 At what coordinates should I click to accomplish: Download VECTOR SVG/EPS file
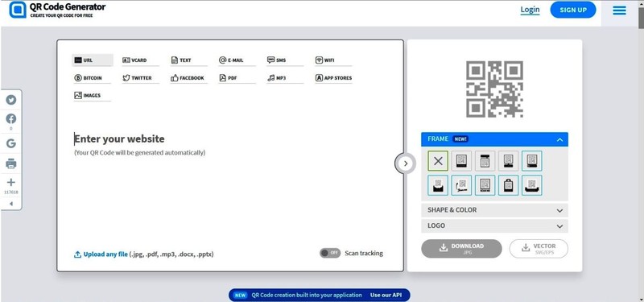pyautogui.click(x=539, y=249)
